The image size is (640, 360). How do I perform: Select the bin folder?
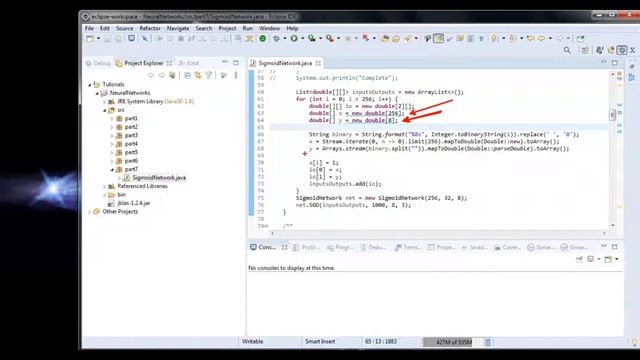tap(122, 195)
